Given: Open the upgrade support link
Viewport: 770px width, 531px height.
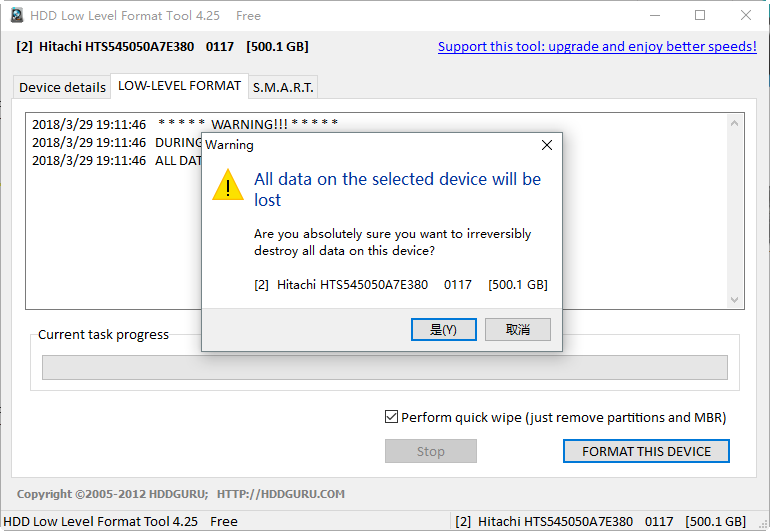Looking at the screenshot, I should (597, 47).
